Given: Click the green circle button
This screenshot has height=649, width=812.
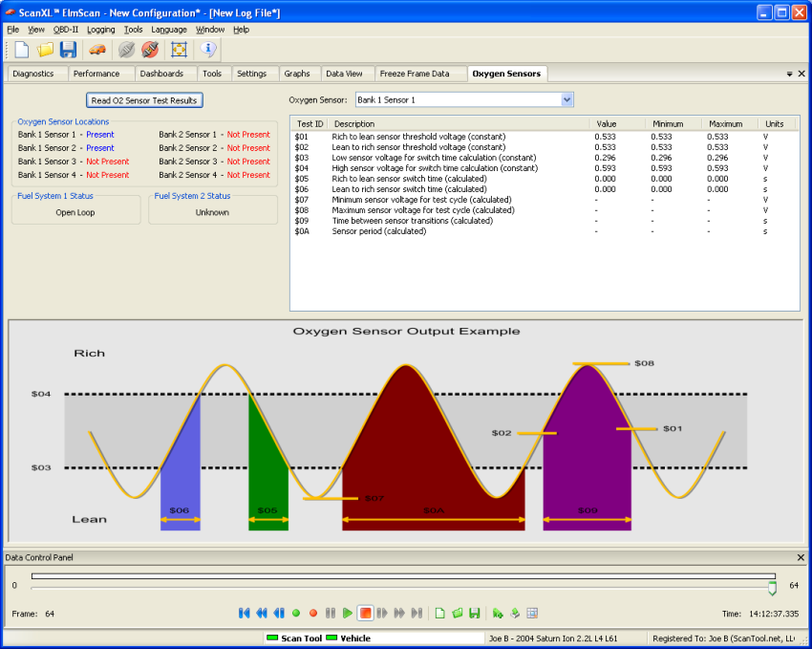Looking at the screenshot, I should 296,614.
